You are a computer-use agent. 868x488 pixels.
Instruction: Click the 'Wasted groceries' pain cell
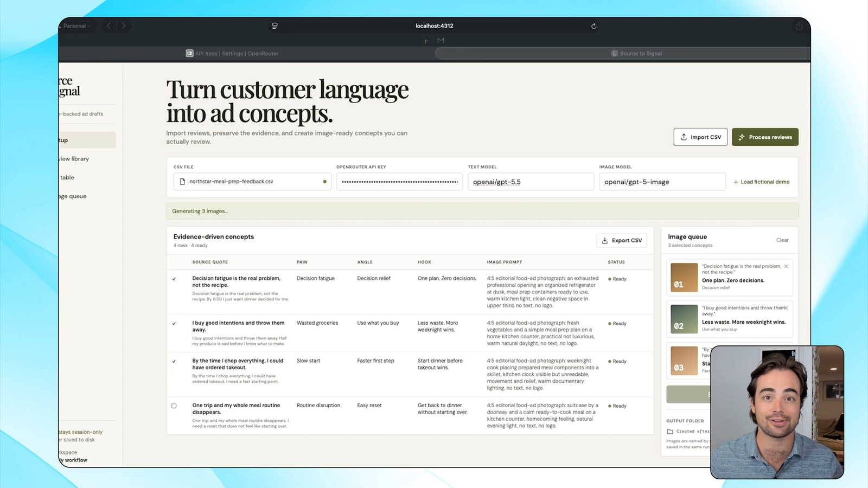point(317,323)
